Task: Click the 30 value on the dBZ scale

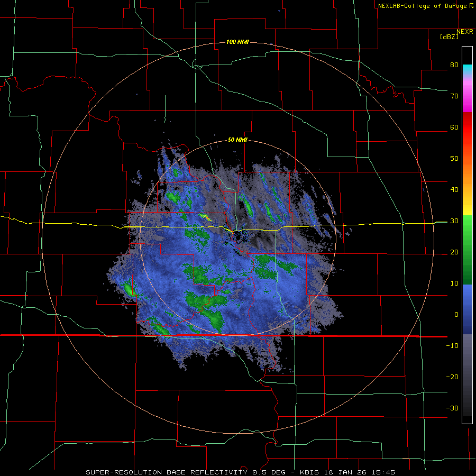Action: 454,221
